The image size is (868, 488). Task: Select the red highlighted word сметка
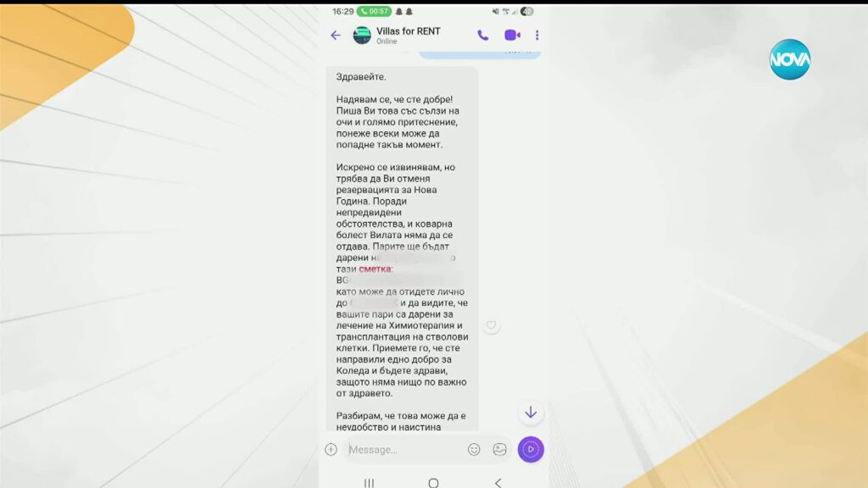point(376,269)
